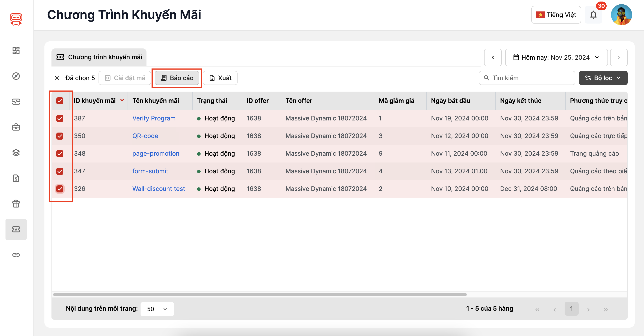Open the rows-per-page 50 dropdown
The image size is (644, 336).
[157, 309]
